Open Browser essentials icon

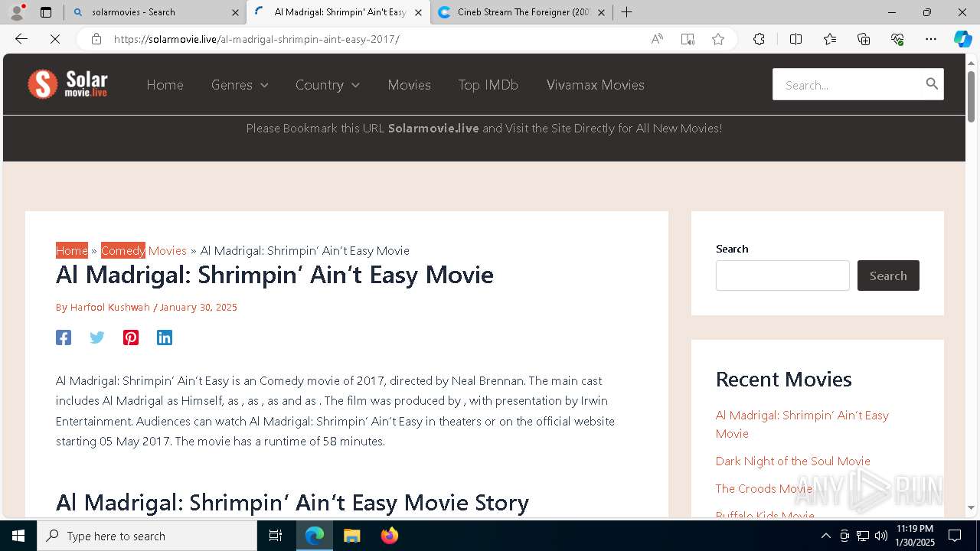pos(897,39)
